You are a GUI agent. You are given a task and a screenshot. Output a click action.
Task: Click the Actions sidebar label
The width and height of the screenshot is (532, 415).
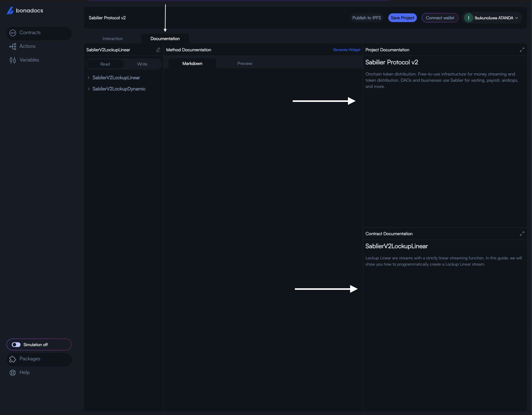[28, 46]
